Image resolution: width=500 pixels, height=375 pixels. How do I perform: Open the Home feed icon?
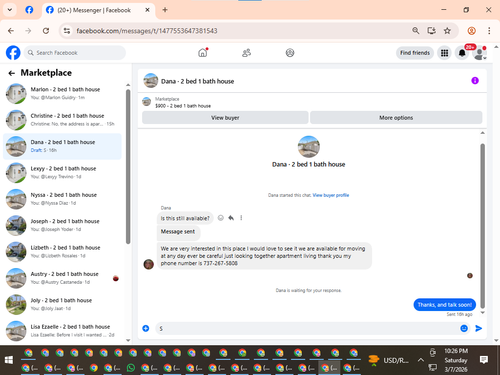(203, 53)
